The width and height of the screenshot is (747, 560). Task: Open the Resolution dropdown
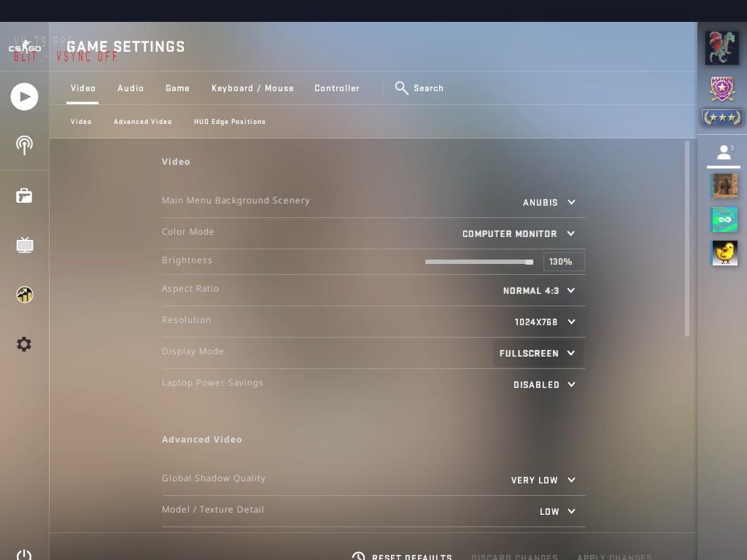point(545,322)
